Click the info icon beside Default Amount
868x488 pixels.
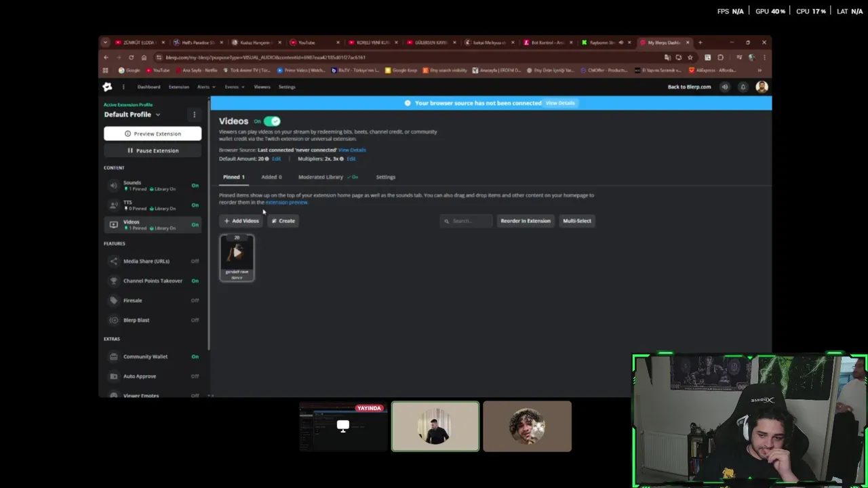click(267, 159)
